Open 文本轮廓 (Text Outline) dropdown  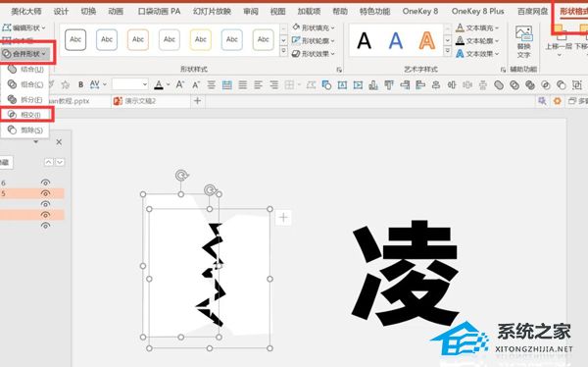tap(478, 40)
